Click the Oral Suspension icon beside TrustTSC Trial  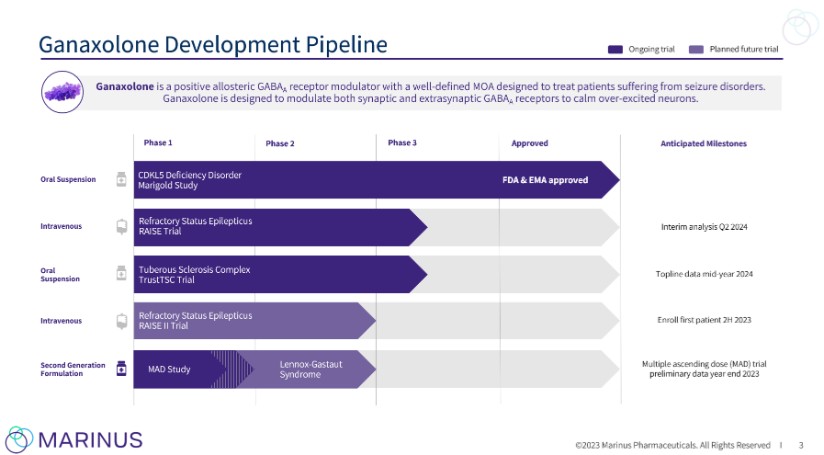click(121, 274)
